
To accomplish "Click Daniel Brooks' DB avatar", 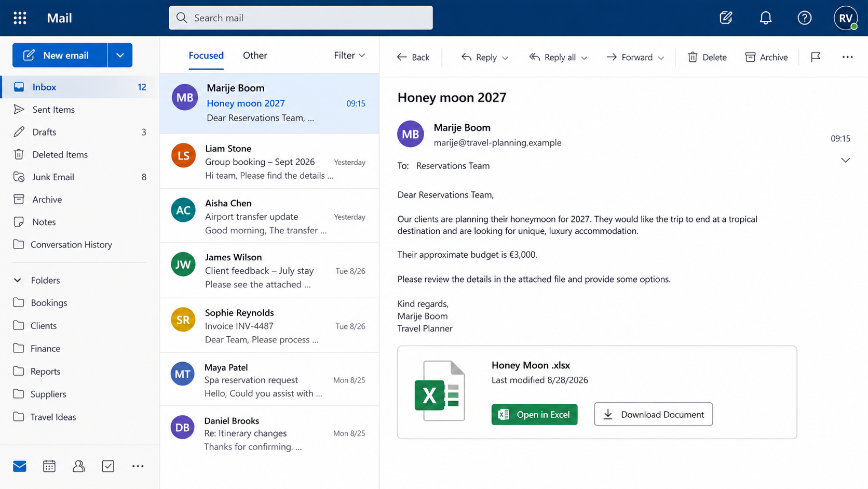I will click(x=182, y=427).
